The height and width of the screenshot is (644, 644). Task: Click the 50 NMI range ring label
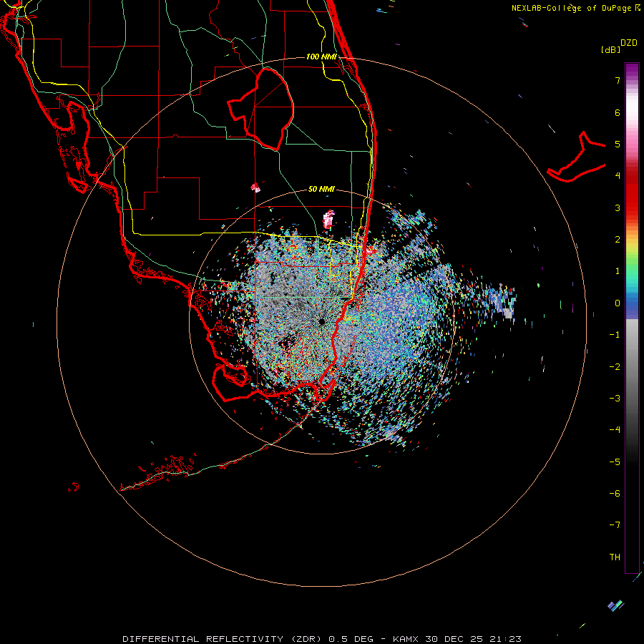(321, 189)
